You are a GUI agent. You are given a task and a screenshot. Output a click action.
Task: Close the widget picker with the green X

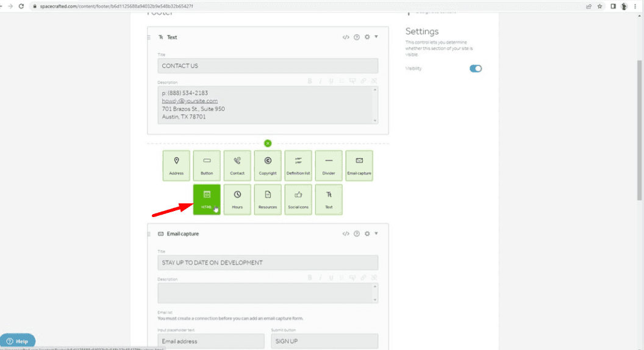(268, 143)
